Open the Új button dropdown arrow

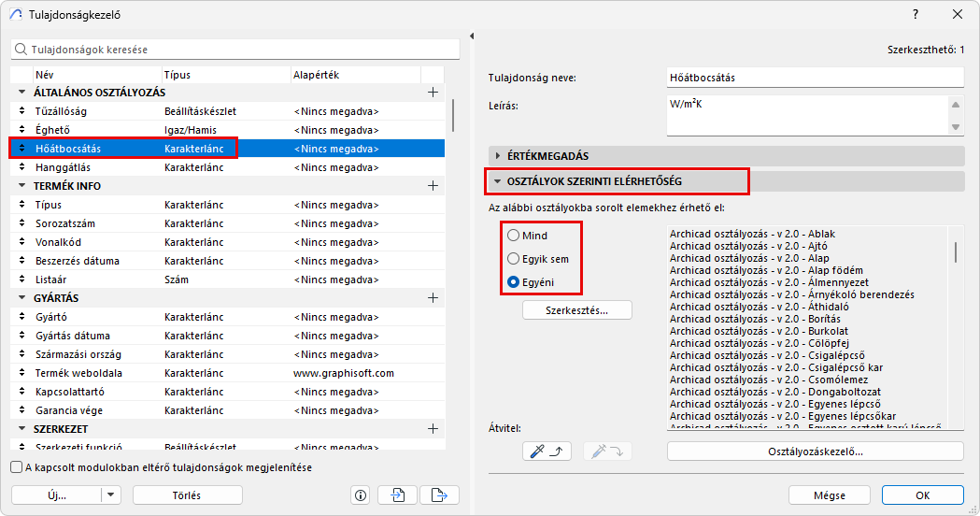pos(110,494)
